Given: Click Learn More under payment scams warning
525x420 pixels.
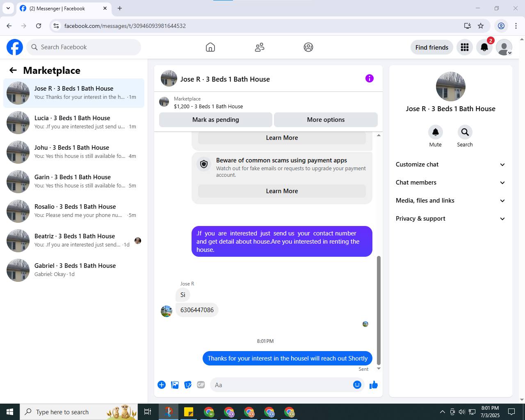Looking at the screenshot, I should click(x=282, y=191).
